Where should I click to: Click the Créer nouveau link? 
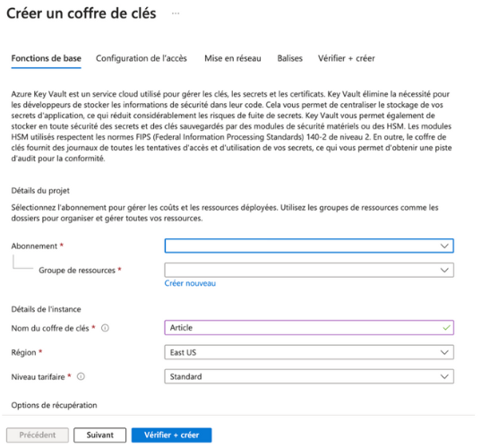click(x=190, y=283)
